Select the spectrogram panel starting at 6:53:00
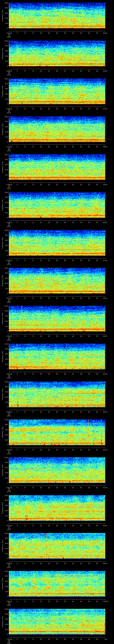Viewport: 114px width, 644px height. (x=57, y=357)
